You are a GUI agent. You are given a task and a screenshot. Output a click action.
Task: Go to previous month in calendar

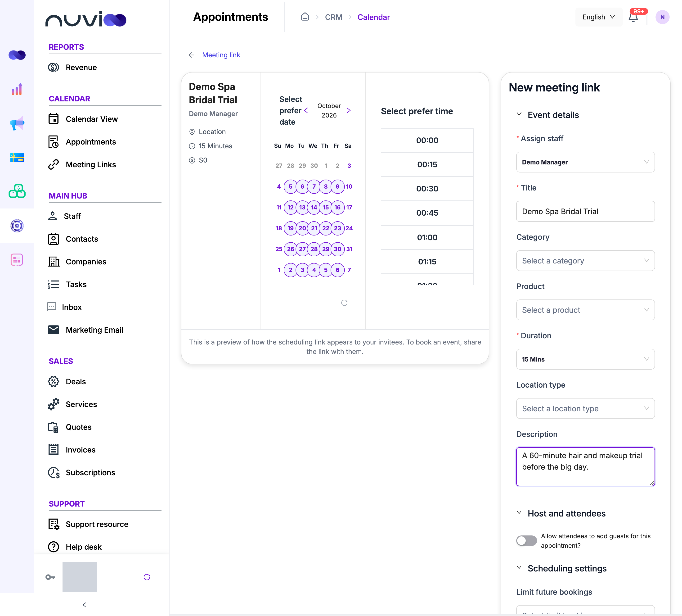[x=306, y=110]
